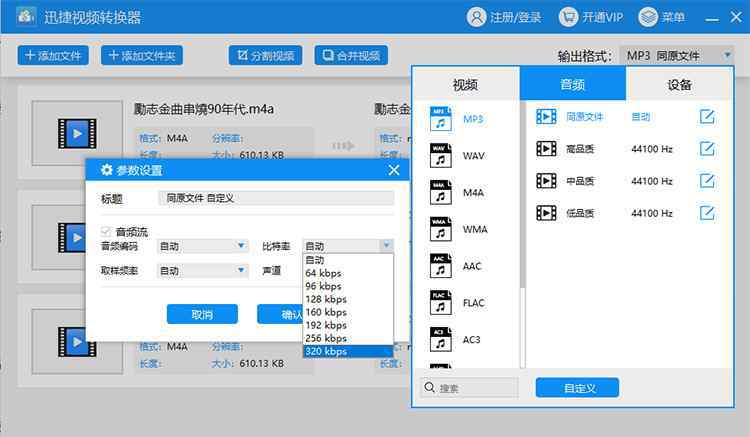Select 64 kbps bitrate
This screenshot has height=437, width=750.
click(x=348, y=273)
